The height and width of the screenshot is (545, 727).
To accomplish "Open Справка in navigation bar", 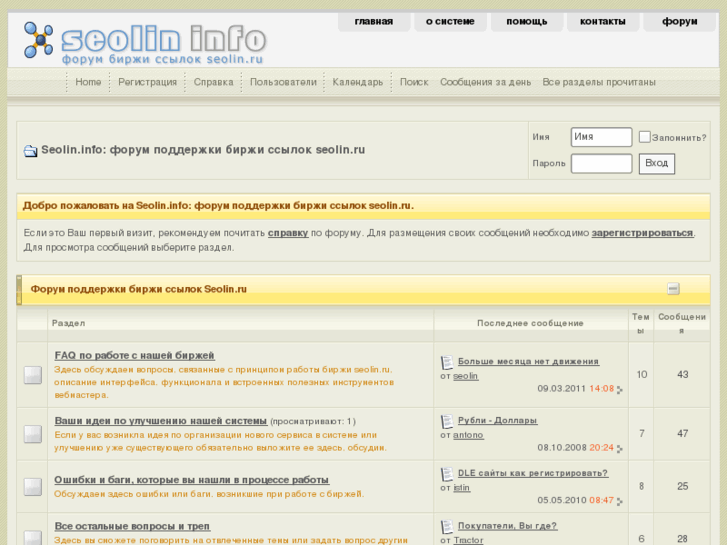I will click(214, 82).
